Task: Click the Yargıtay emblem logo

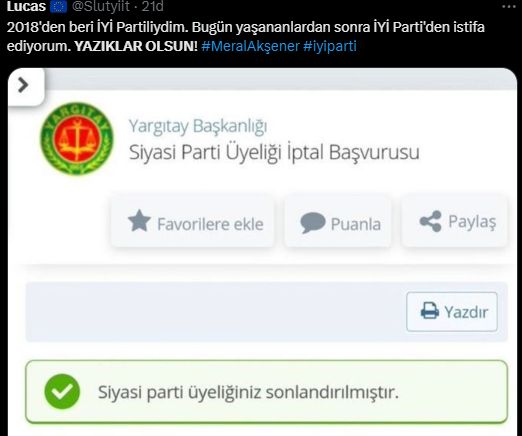Action: tap(76, 139)
